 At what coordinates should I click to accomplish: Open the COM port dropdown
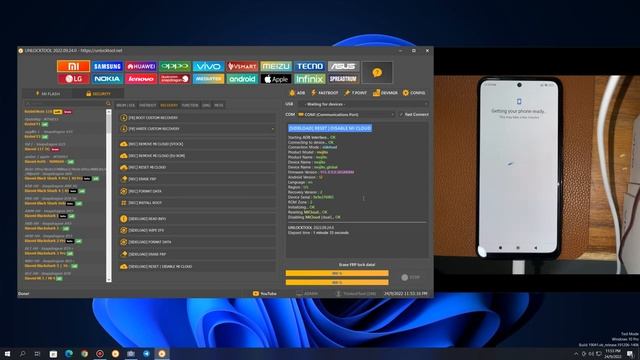click(346, 115)
